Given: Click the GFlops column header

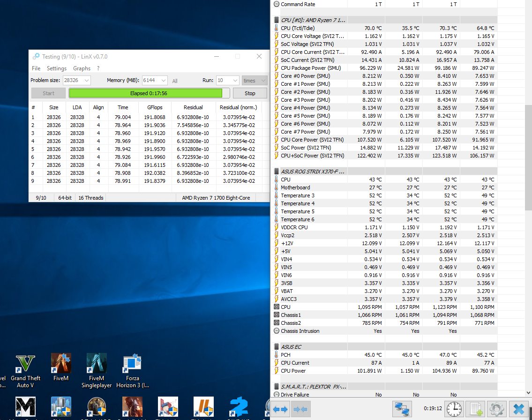Looking at the screenshot, I should [x=155, y=107].
